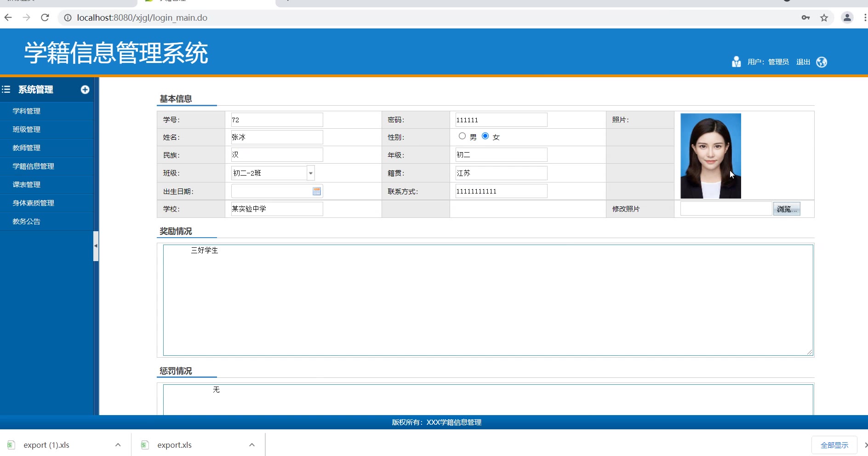Open options for export (1).xls download
868x456 pixels.
[118, 445]
